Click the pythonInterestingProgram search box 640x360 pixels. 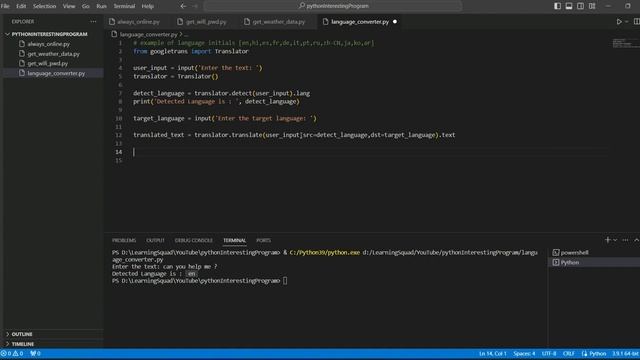click(333, 6)
